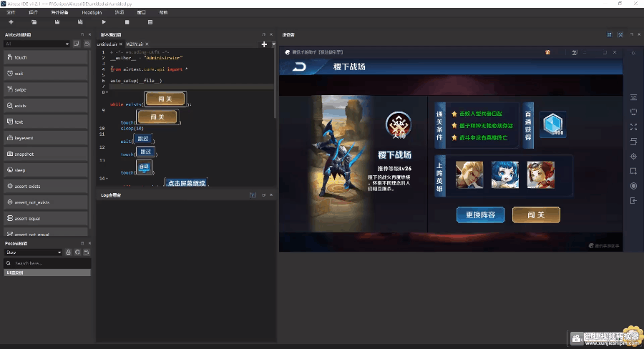Click the 闯关 image in touch line

[x=157, y=117]
